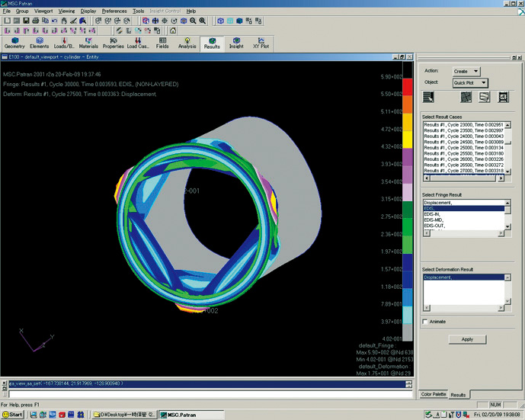Open the Elements application

pos(40,43)
